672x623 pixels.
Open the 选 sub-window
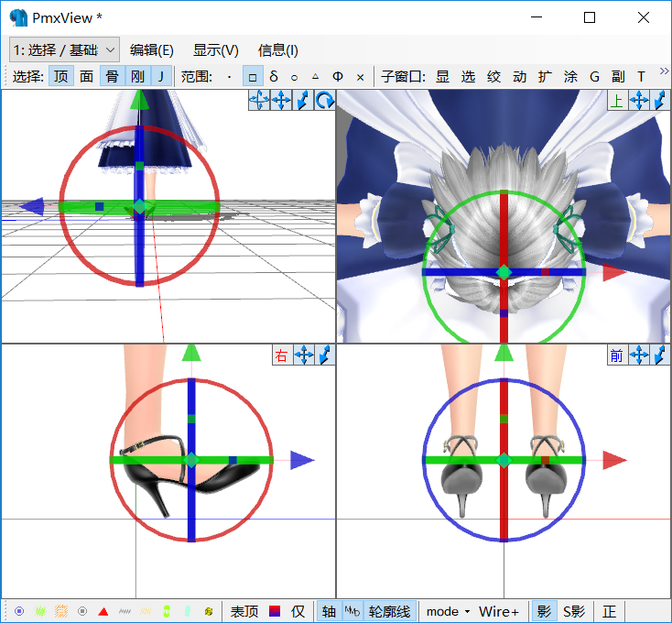coord(468,77)
